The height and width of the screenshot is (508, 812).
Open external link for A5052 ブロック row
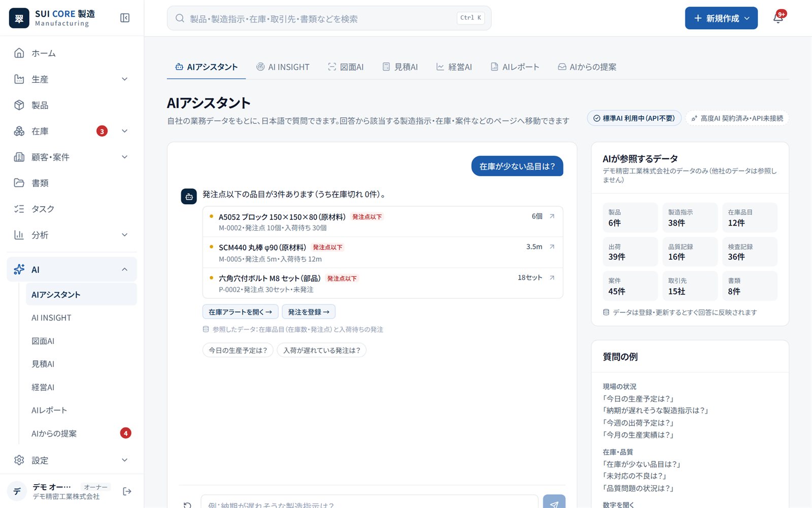point(552,216)
